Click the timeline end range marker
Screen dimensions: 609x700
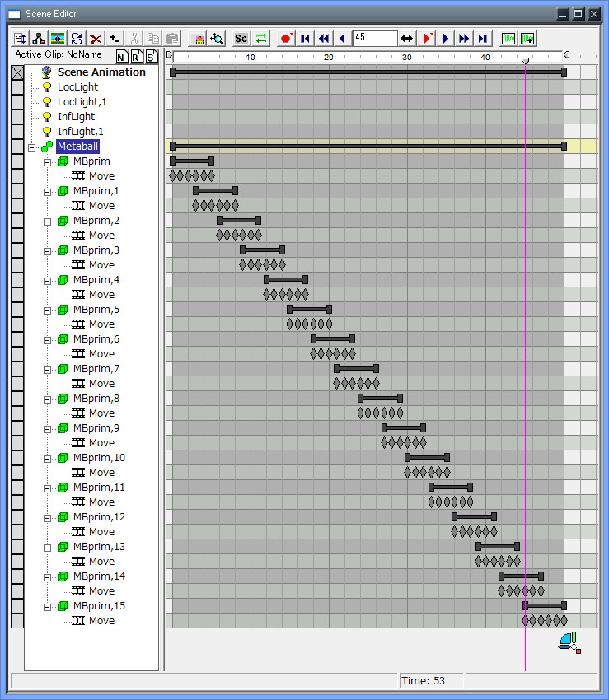566,55
